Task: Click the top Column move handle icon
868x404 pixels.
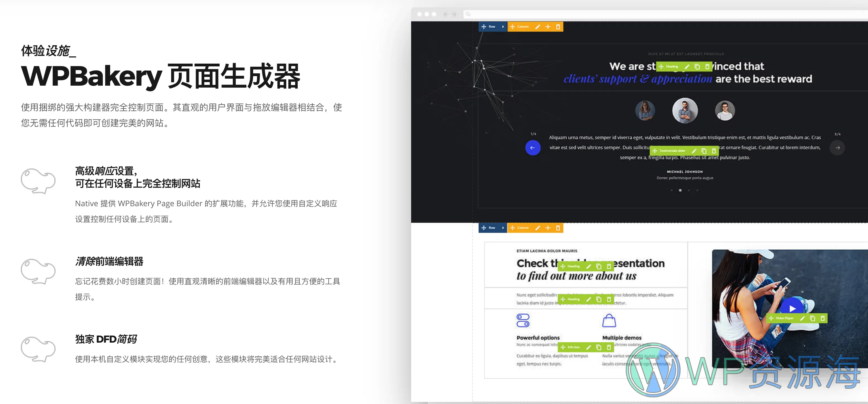Action: click(x=512, y=27)
